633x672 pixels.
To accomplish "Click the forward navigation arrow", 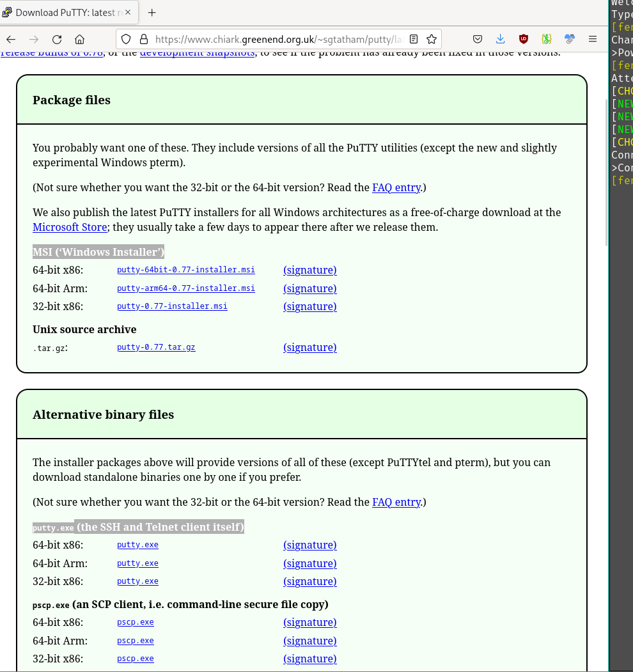I will tap(34, 40).
